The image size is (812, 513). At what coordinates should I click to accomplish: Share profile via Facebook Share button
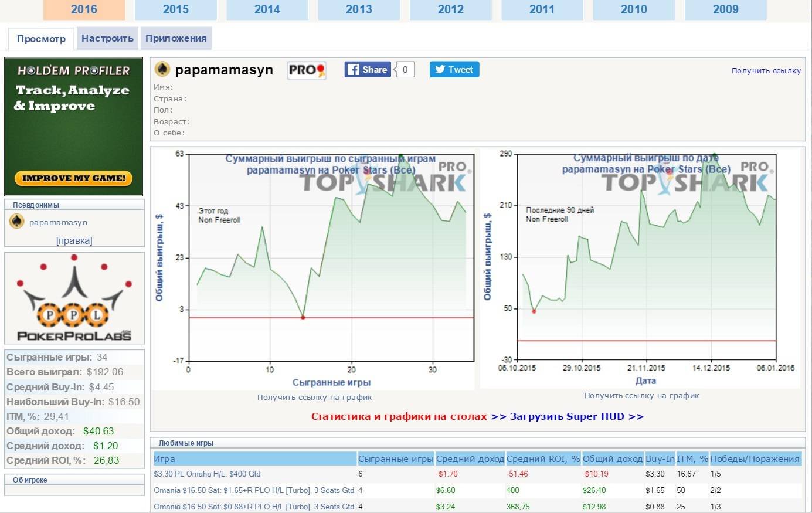(x=368, y=70)
